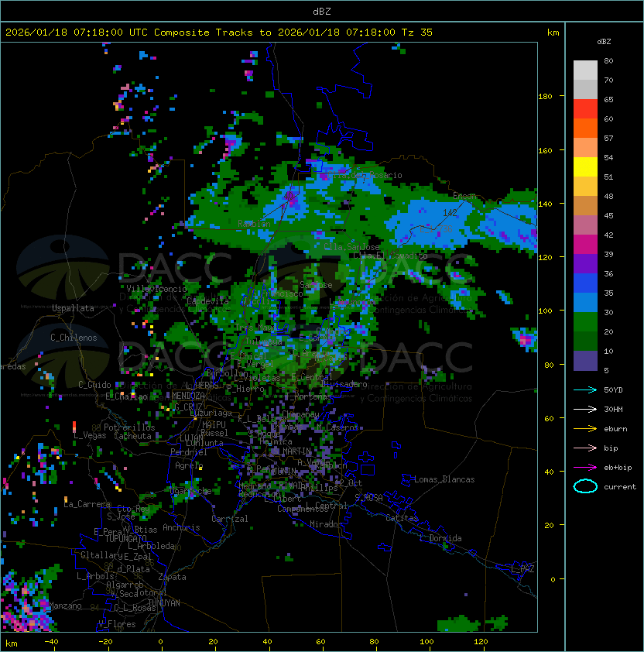Click the '120' tick on bottom km axis
The image size is (644, 652).
(x=481, y=642)
